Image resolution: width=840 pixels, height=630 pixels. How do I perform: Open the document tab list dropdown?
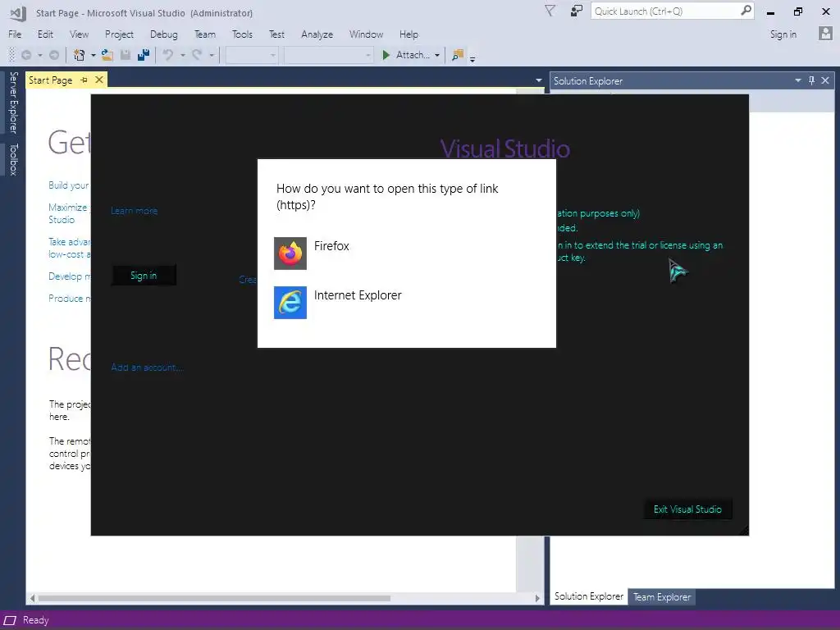(x=538, y=80)
